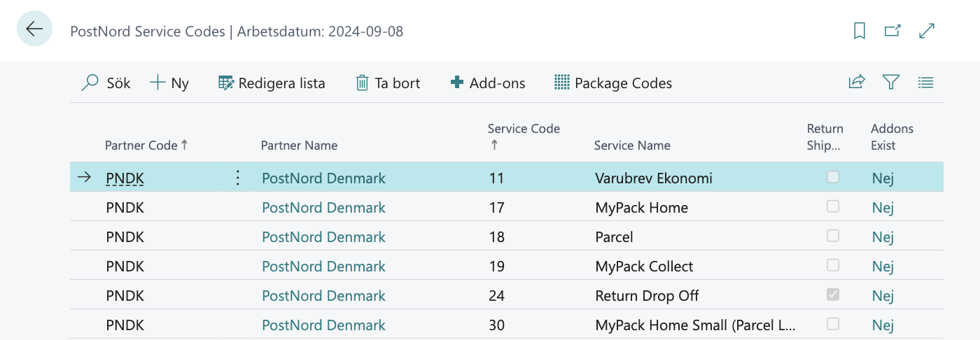Select MyPack Home service name
Image resolution: width=980 pixels, height=340 pixels.
(641, 207)
